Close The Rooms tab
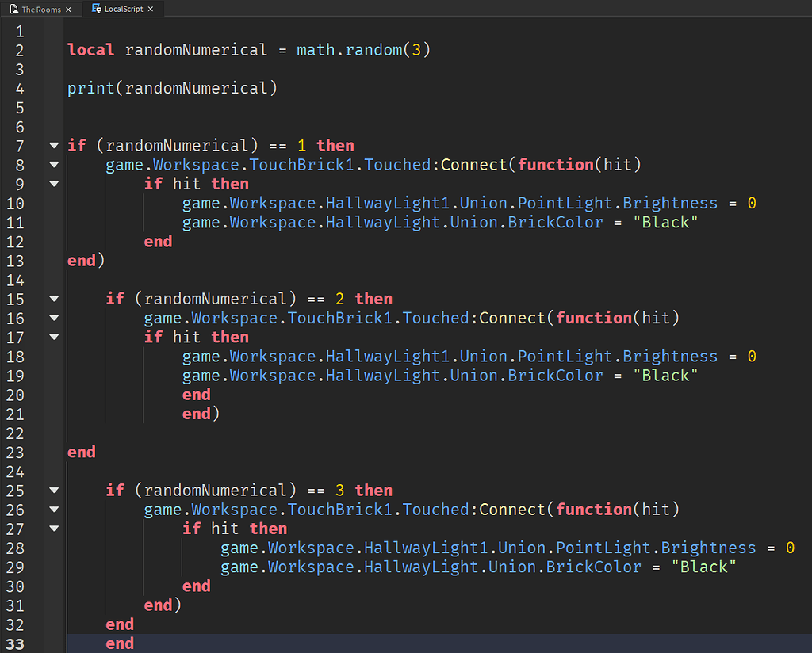This screenshot has width=812, height=653. coord(69,10)
